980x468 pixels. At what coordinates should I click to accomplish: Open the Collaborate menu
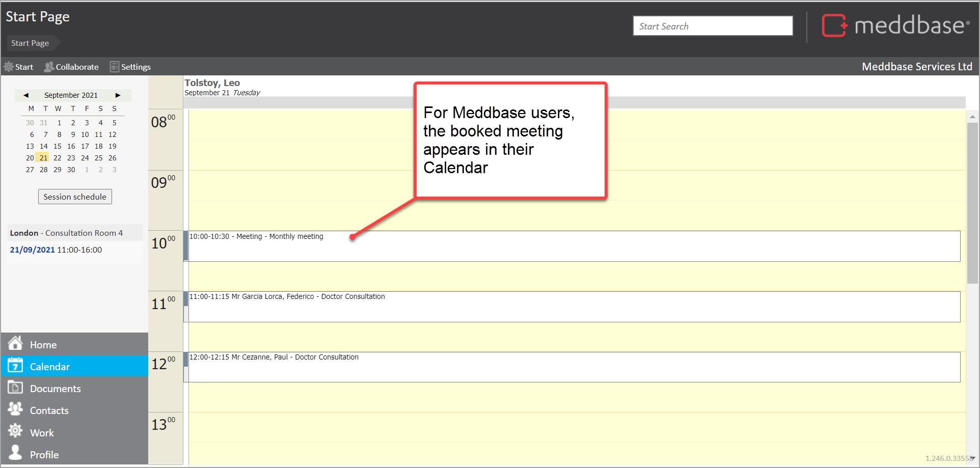pos(71,67)
